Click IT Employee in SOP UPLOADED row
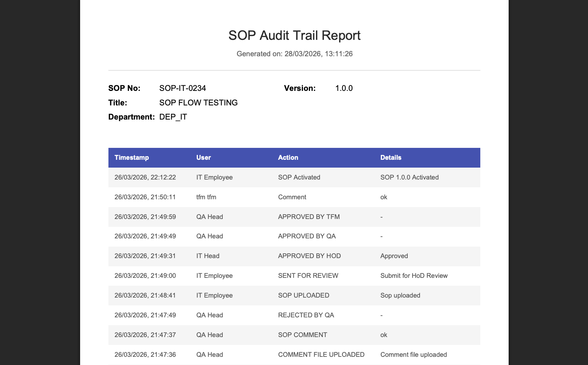Viewport: 588px width, 365px height. tap(214, 295)
